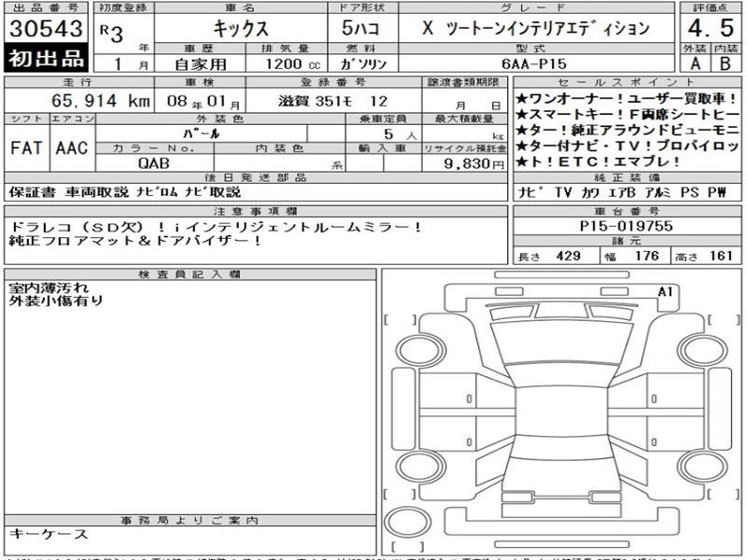Click the 内装色 label
The height and width of the screenshot is (560, 747).
279,148
